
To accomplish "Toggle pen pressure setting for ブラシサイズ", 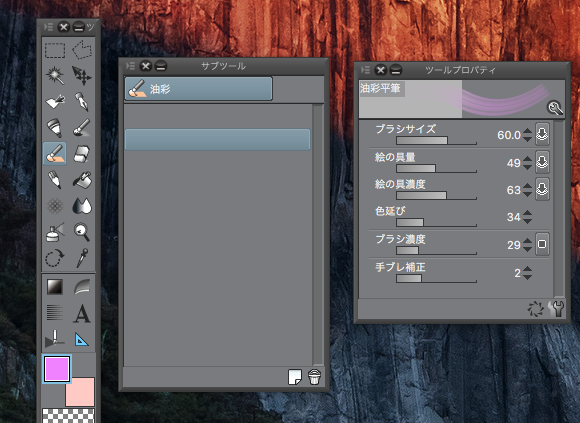I will pyautogui.click(x=542, y=134).
